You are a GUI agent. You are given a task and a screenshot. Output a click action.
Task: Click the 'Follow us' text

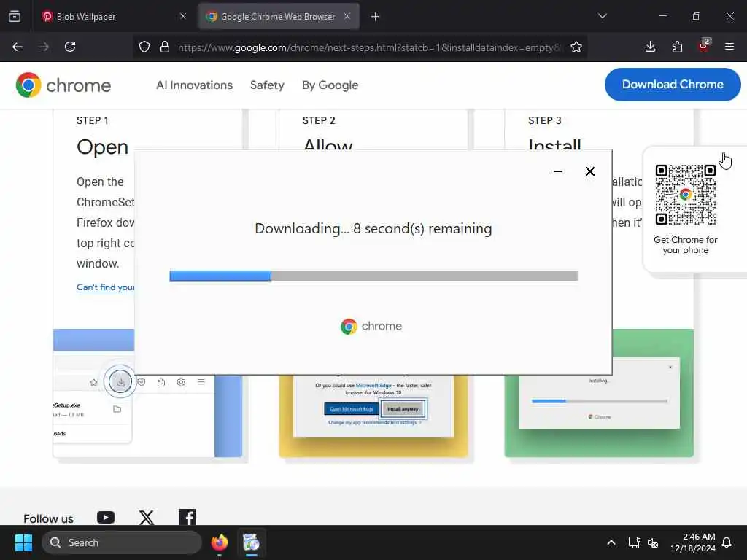pos(48,518)
